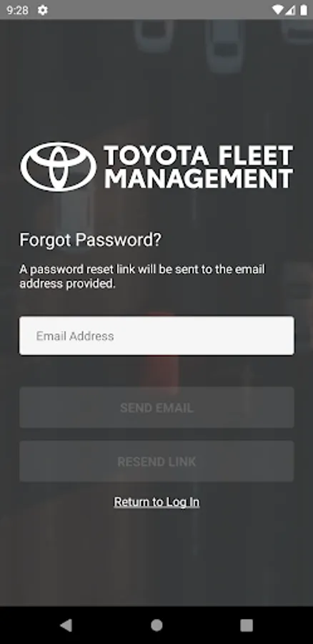Tap the cellular signal icon
The image size is (313, 644).
click(x=290, y=10)
